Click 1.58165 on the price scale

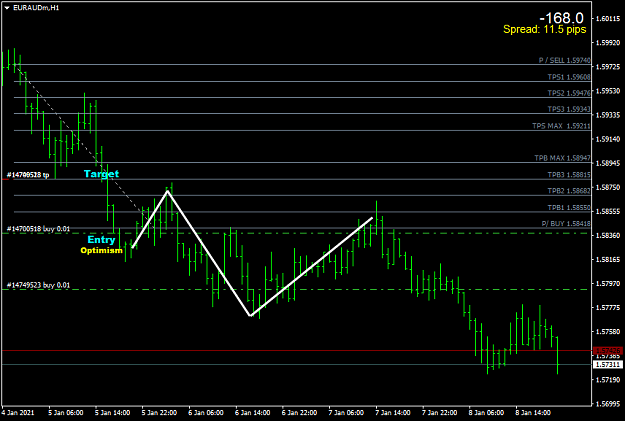tap(607, 260)
